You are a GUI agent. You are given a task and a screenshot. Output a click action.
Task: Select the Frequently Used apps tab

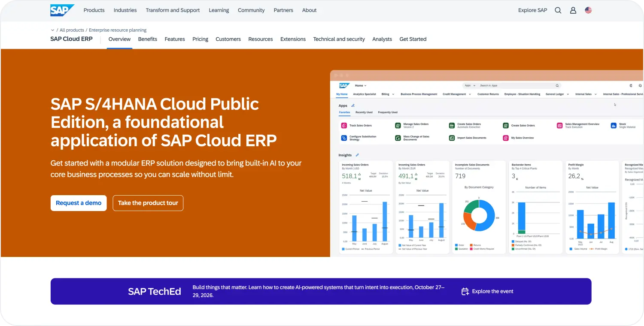coord(388,112)
